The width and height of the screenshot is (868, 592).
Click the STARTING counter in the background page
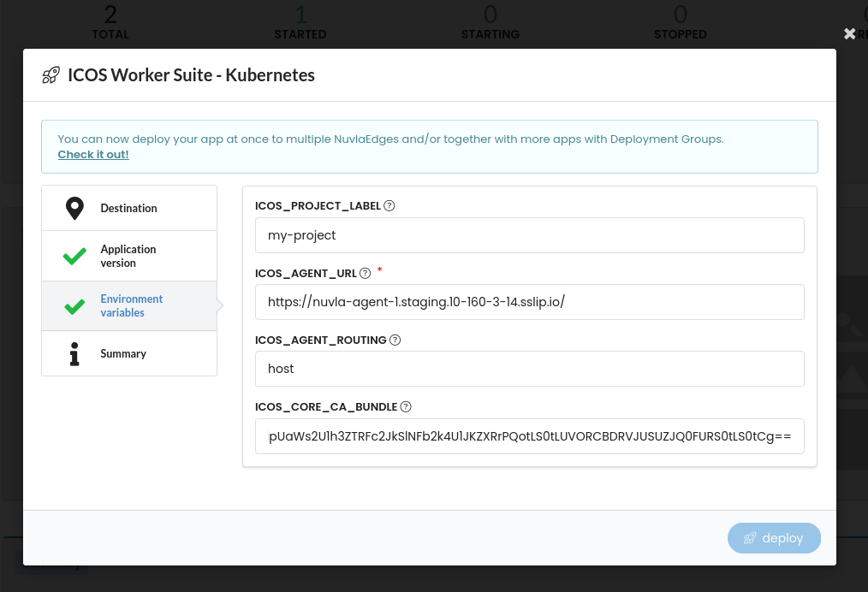pos(490,23)
